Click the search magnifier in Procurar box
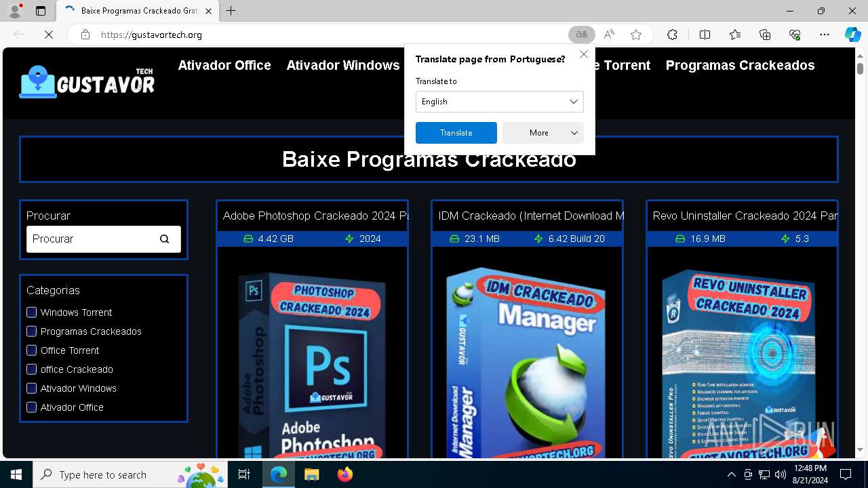This screenshot has height=488, width=868. pos(164,239)
